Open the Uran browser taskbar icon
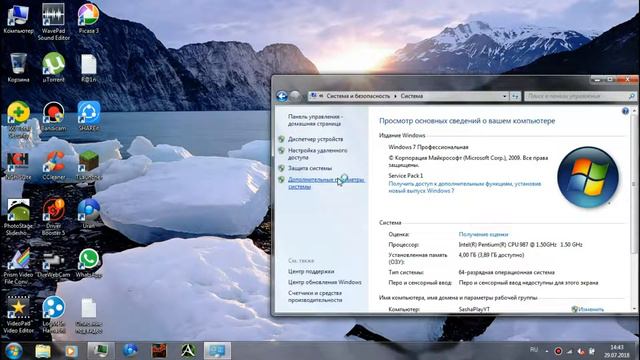 tap(130, 350)
